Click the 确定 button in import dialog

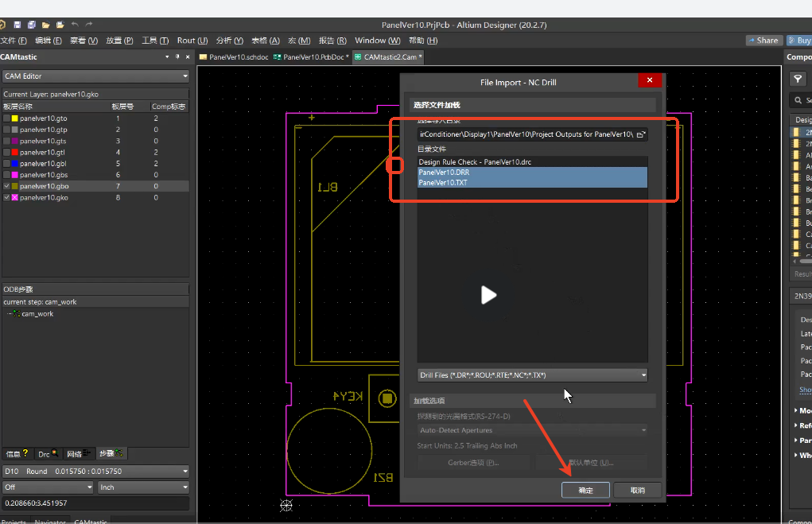[585, 490]
